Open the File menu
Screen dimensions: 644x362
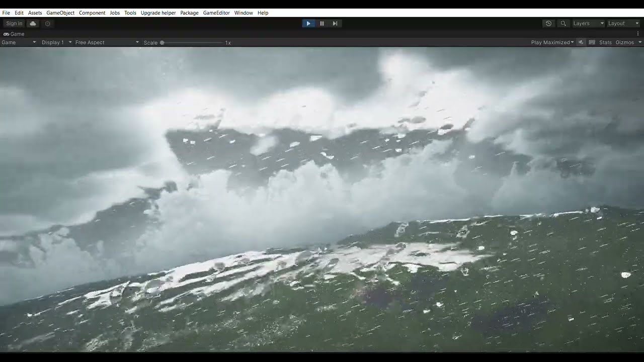6,13
